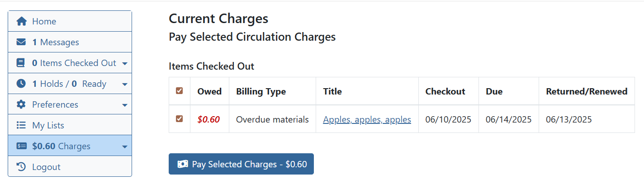Toggle the select-all checkbox in table header
The height and width of the screenshot is (189, 644).
click(x=180, y=91)
